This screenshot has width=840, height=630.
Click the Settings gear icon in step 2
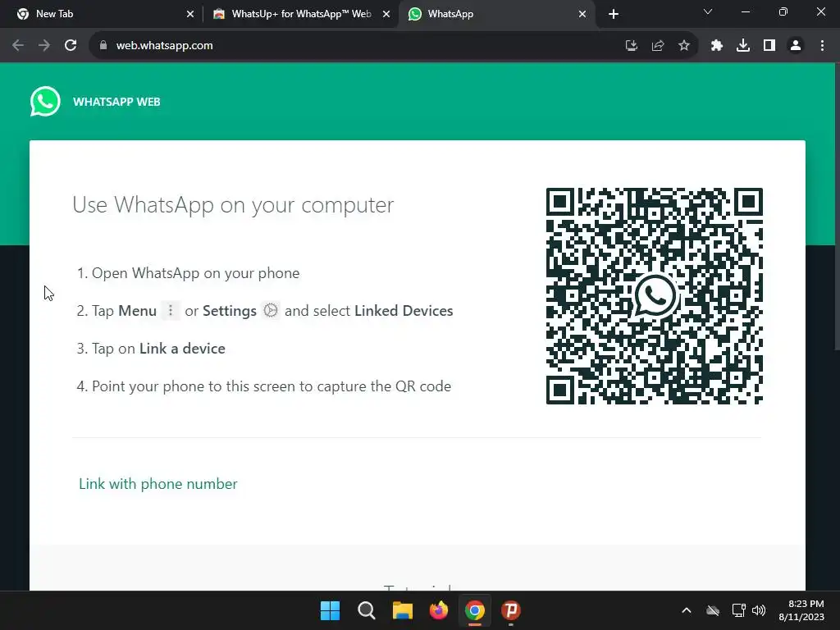click(x=271, y=310)
